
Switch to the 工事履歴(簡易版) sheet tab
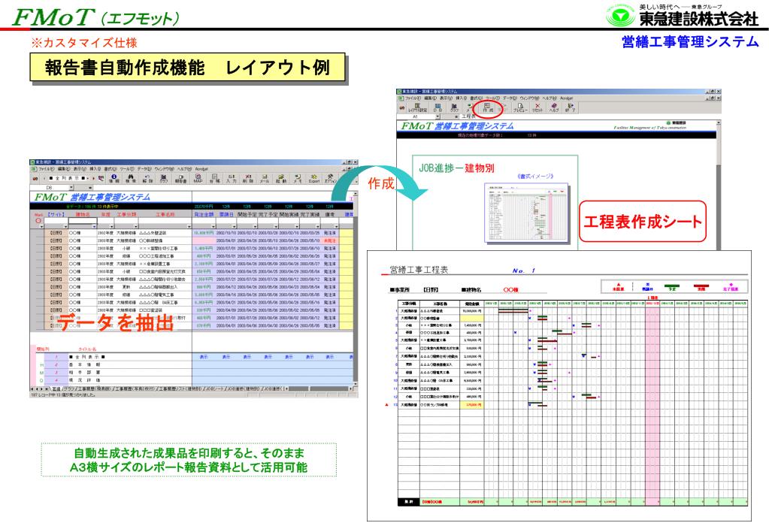tap(94, 388)
